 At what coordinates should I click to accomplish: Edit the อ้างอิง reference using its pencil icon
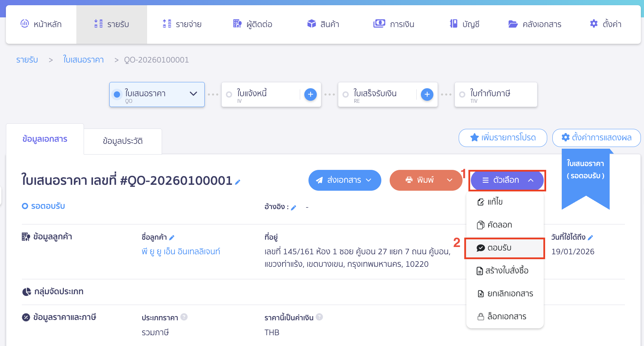(x=294, y=207)
